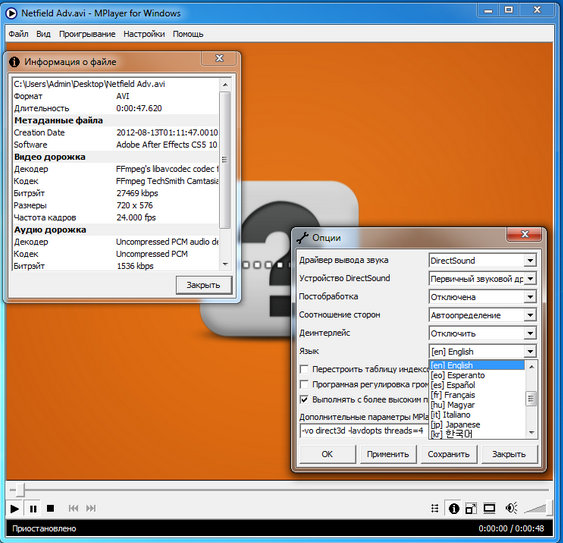Click the 24.000 fps frame rate value
563x543 pixels.
pos(136,218)
